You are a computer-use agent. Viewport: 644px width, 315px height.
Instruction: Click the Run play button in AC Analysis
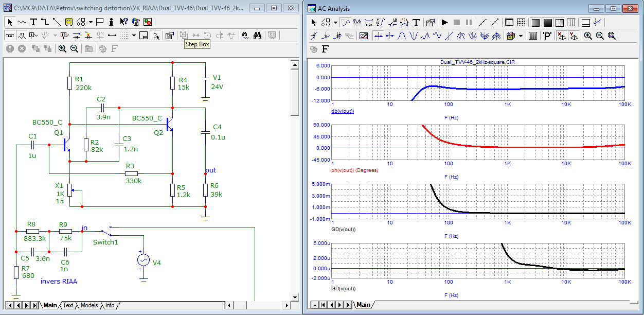click(x=445, y=23)
